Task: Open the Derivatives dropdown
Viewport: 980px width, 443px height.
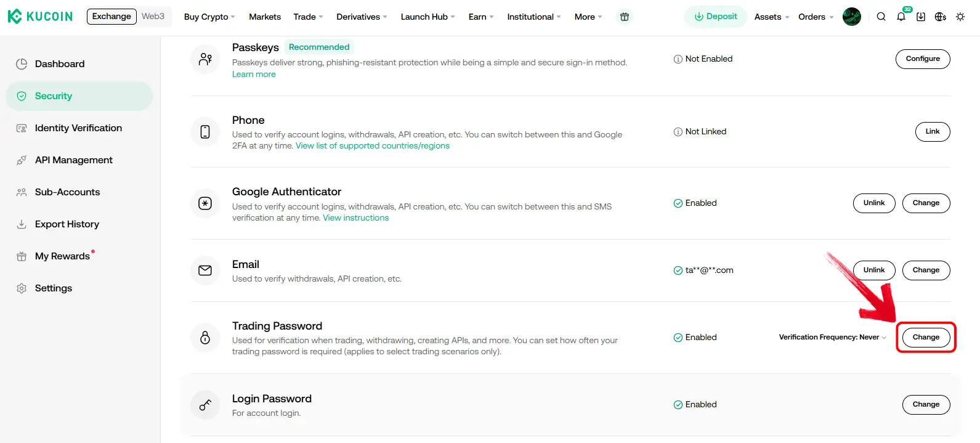Action: [362, 17]
